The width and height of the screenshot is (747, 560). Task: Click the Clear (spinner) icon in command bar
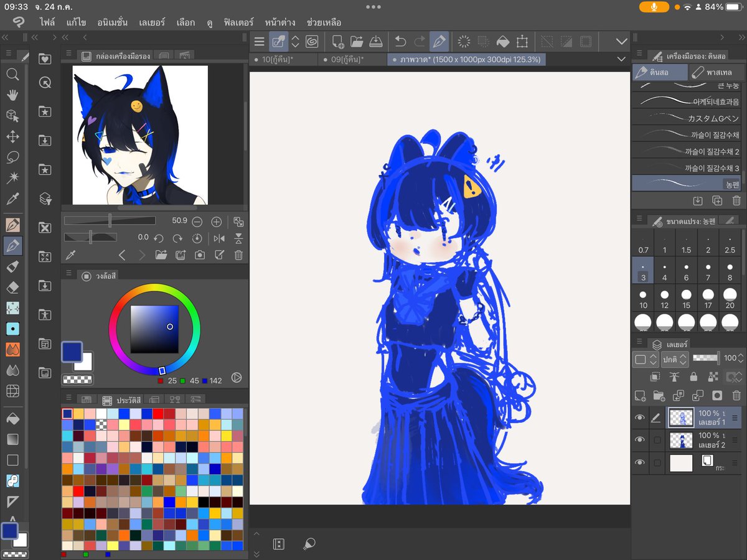[464, 42]
